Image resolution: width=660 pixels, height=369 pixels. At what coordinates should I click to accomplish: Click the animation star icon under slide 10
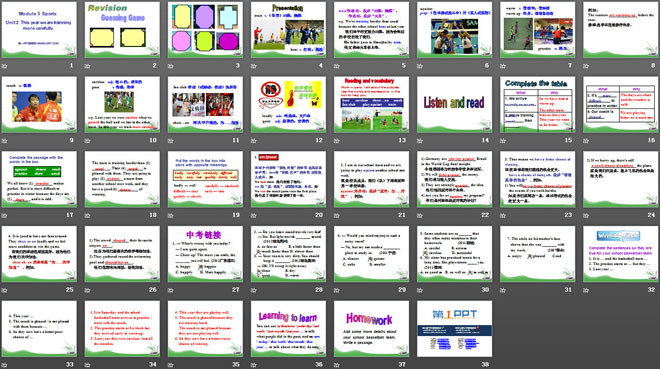[88, 141]
